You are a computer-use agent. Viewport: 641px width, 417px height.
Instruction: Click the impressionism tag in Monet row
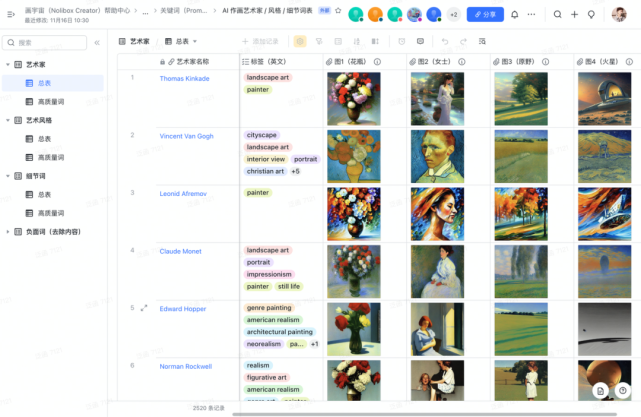(x=269, y=274)
